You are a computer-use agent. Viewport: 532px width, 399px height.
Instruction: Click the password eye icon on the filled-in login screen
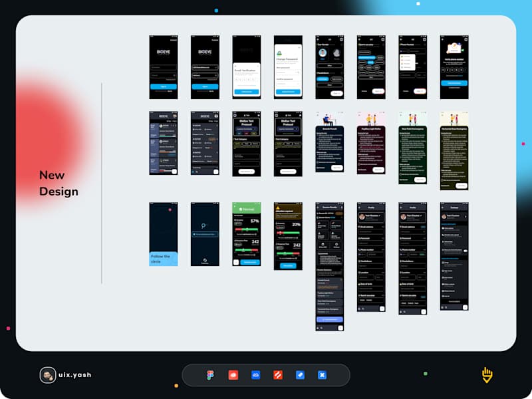(215, 75)
